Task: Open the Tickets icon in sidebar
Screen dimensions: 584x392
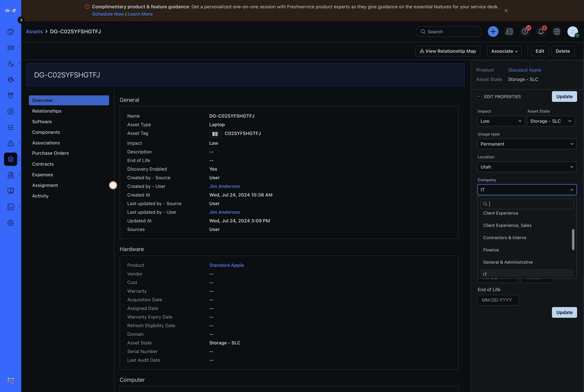Action: coord(10,48)
